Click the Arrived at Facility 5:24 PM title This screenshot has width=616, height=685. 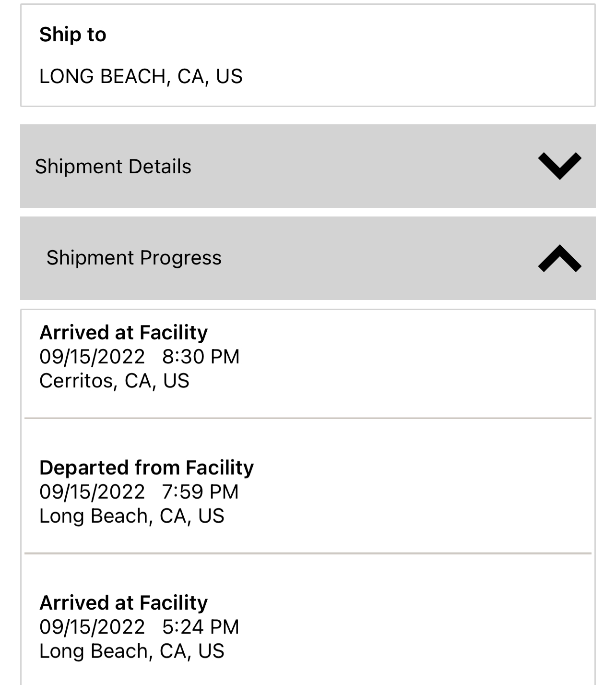click(x=124, y=602)
